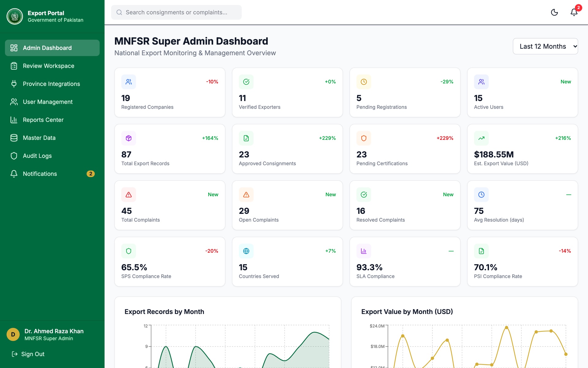This screenshot has height=368, width=588.
Task: Click the Pending Registrations clock icon
Action: coord(364,82)
